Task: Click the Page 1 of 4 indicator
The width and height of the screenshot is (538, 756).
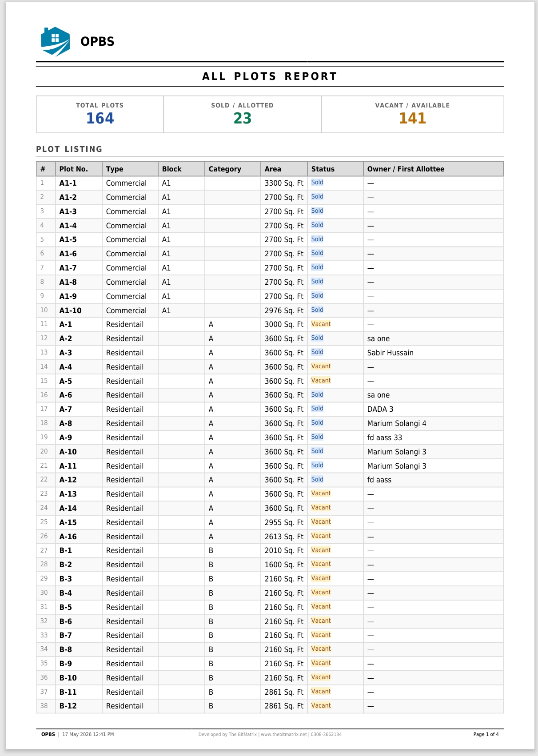Action: [x=486, y=735]
